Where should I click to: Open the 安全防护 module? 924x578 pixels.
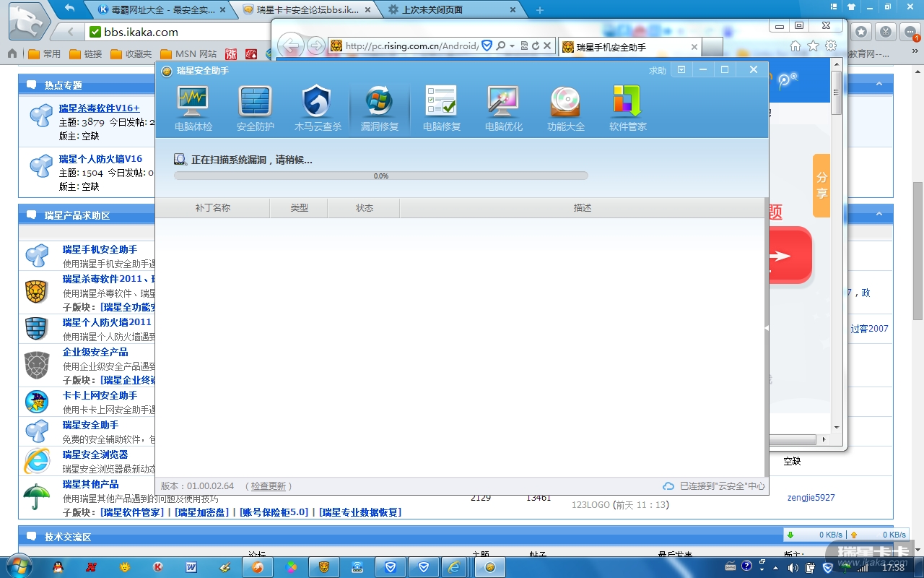256,109
